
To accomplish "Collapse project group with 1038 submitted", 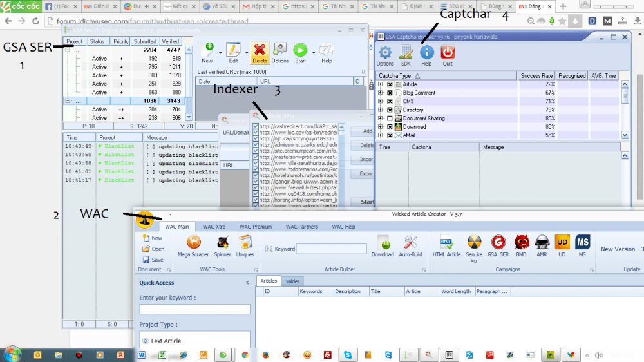I will pyautogui.click(x=68, y=100).
